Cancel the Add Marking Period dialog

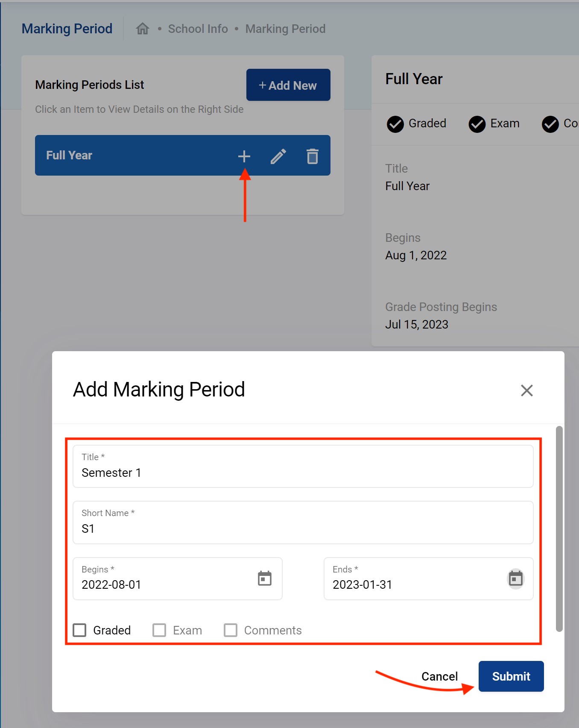[x=439, y=676]
